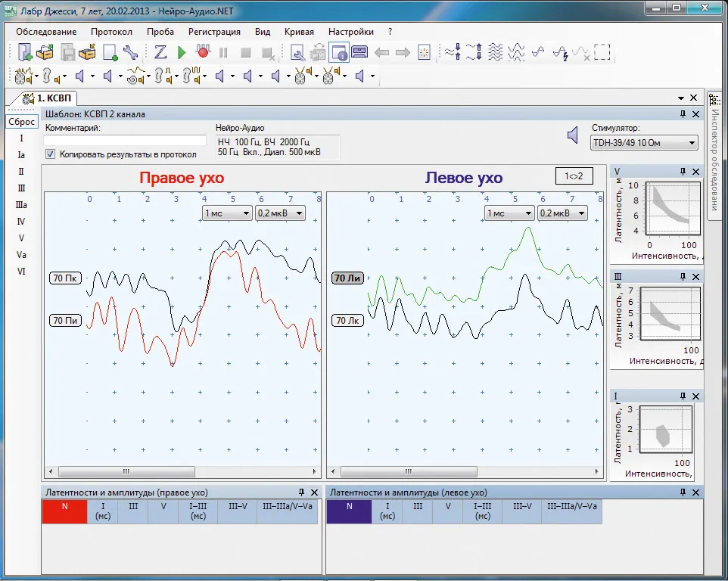Toggle the 70 Ли curve label
Image resolution: width=728 pixels, height=581 pixels.
coord(347,278)
